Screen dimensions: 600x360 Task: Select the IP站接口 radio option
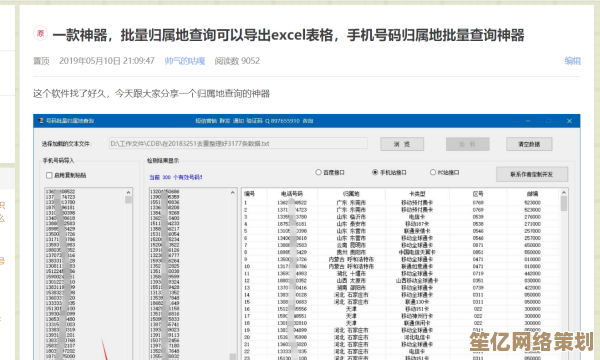pyautogui.click(x=433, y=173)
